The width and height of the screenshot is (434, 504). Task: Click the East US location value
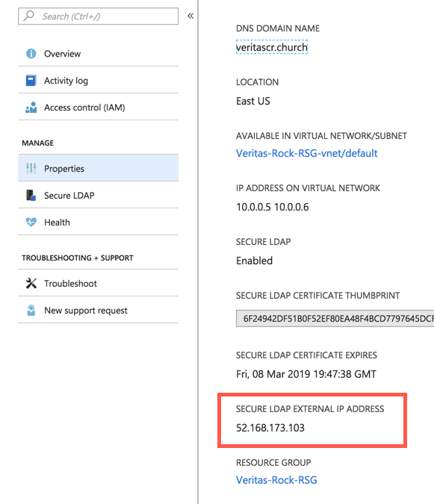pos(253,101)
